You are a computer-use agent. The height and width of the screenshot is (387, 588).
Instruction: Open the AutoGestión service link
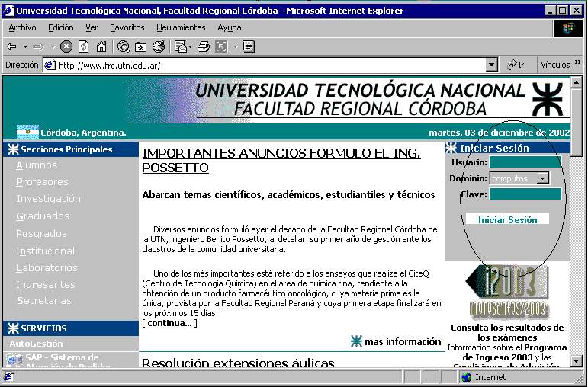pyautogui.click(x=36, y=344)
